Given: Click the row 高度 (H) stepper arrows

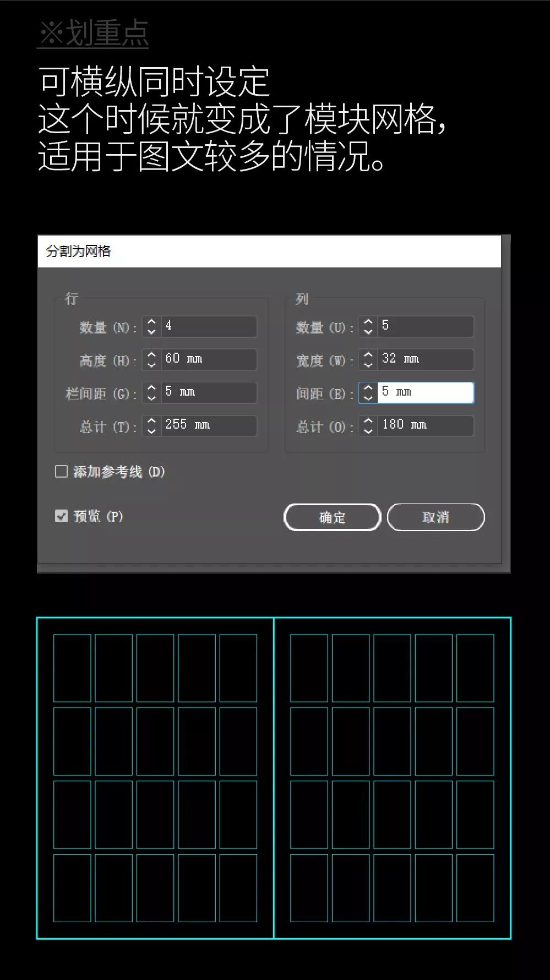Looking at the screenshot, I should (151, 359).
